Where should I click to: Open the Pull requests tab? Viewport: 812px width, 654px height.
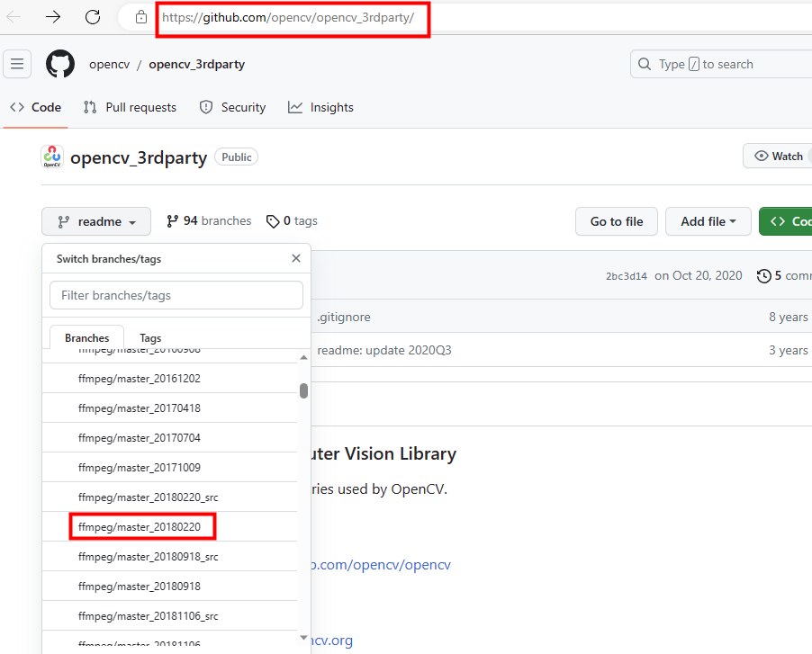pyautogui.click(x=130, y=107)
